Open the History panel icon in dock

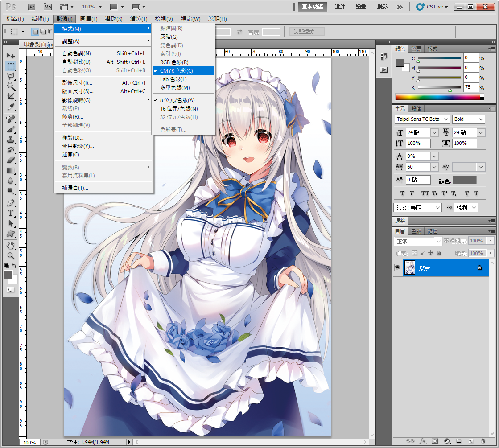tap(384, 56)
